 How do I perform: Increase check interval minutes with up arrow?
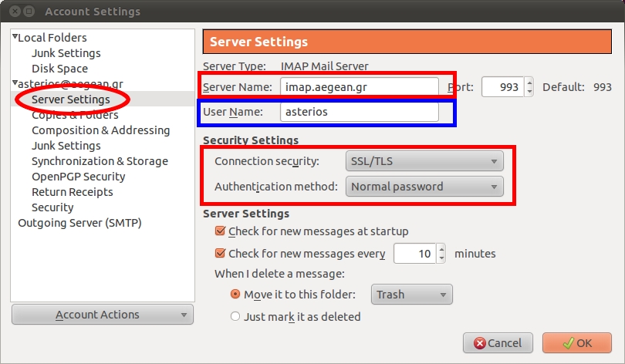point(441,249)
